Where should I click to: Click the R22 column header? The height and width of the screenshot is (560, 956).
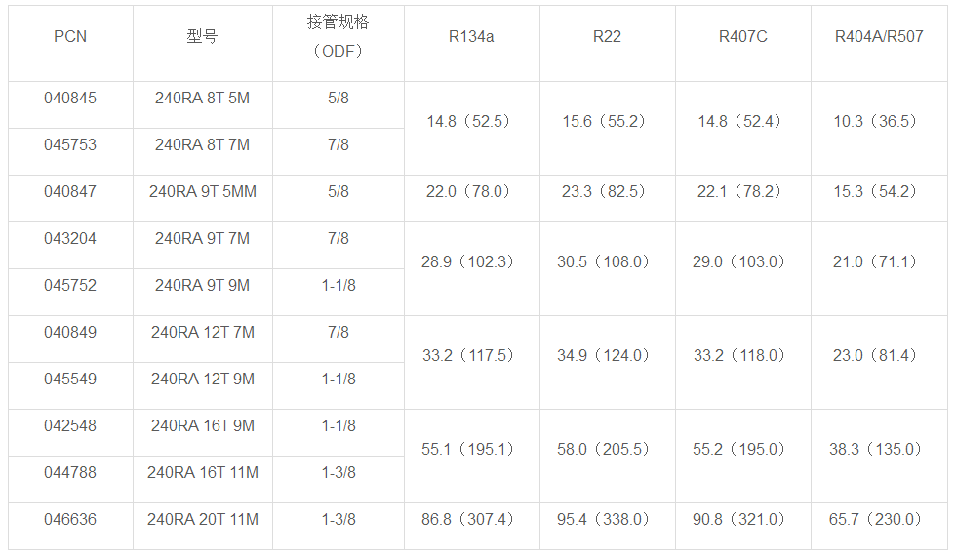(x=607, y=37)
